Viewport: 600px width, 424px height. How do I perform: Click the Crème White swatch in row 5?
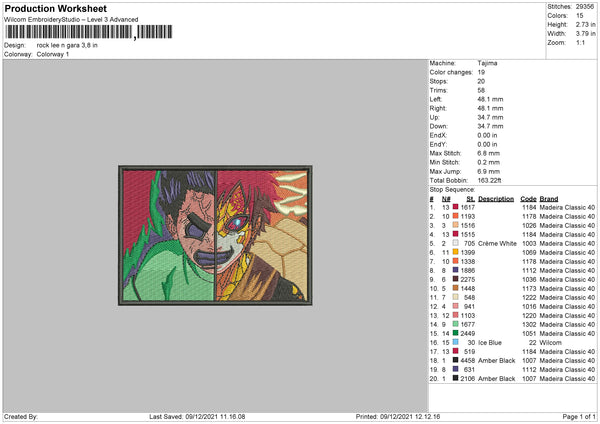pos(455,243)
